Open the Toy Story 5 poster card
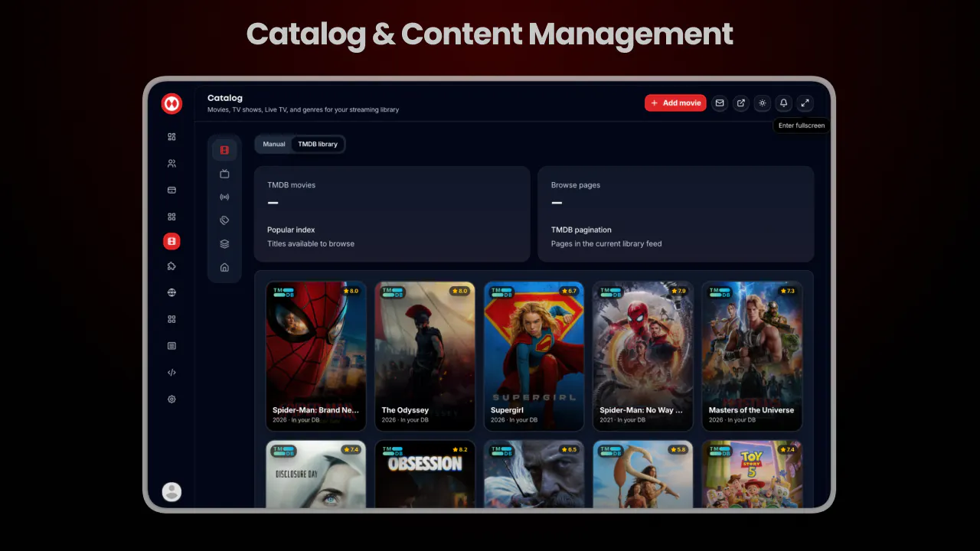Image resolution: width=980 pixels, height=551 pixels. point(752,474)
